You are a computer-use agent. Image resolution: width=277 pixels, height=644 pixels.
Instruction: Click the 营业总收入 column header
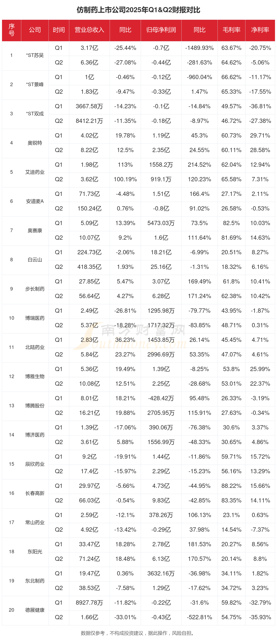89,30
